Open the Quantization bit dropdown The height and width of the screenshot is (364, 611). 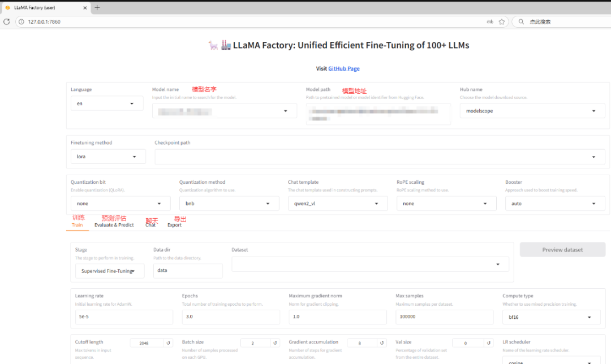coord(121,203)
